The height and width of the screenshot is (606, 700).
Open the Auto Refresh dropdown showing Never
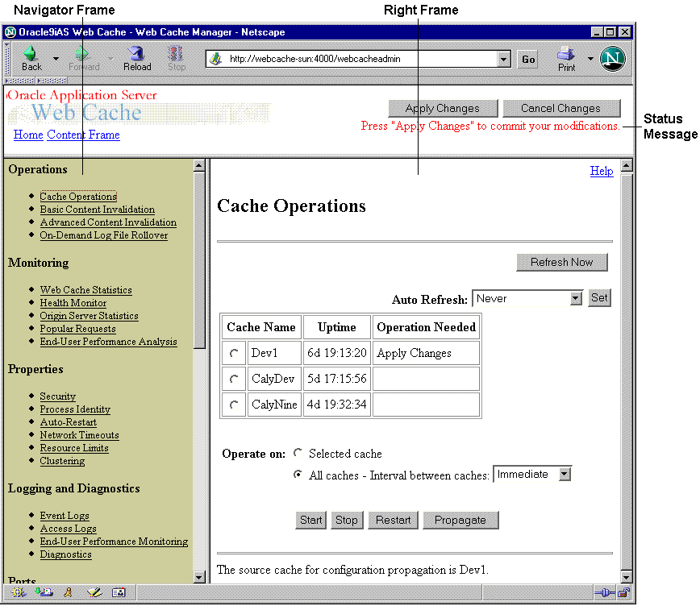coord(527,298)
